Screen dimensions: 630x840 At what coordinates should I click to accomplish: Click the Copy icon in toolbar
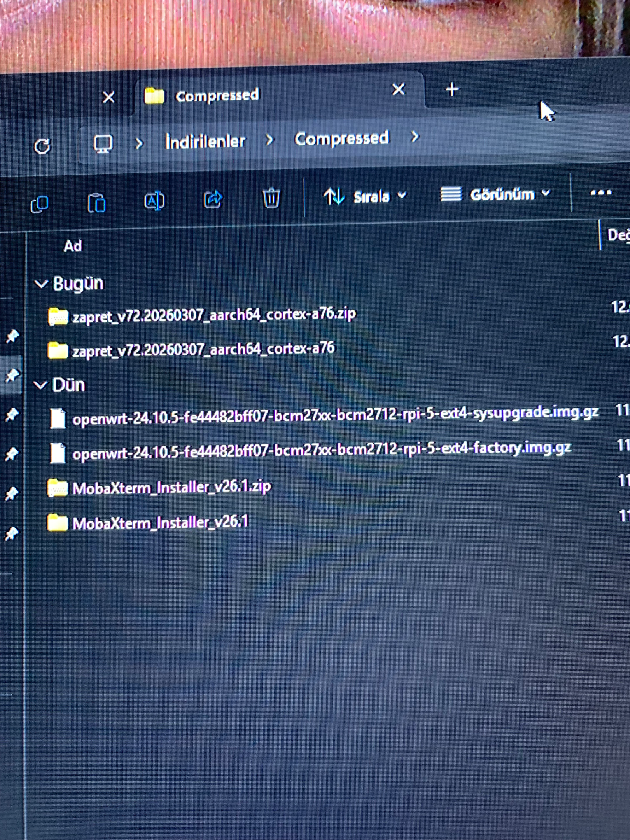pos(39,204)
